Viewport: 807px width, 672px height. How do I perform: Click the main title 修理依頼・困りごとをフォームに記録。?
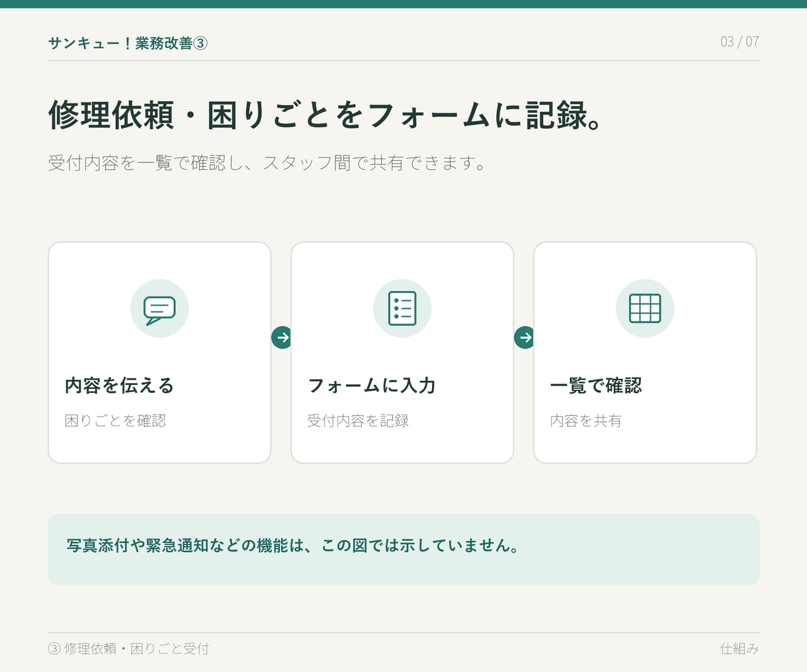click(x=325, y=115)
